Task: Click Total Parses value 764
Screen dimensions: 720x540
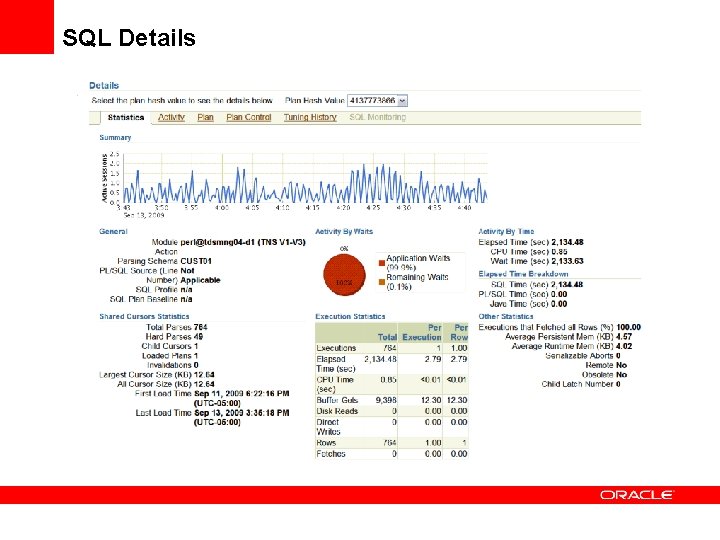Action: point(201,327)
